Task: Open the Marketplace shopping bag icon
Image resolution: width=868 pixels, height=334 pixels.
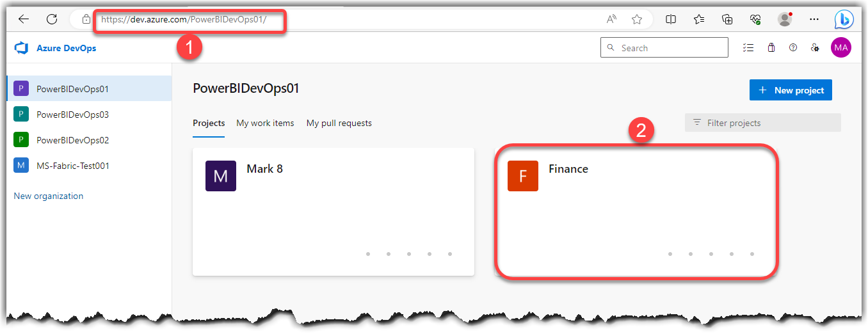Action: pos(771,47)
